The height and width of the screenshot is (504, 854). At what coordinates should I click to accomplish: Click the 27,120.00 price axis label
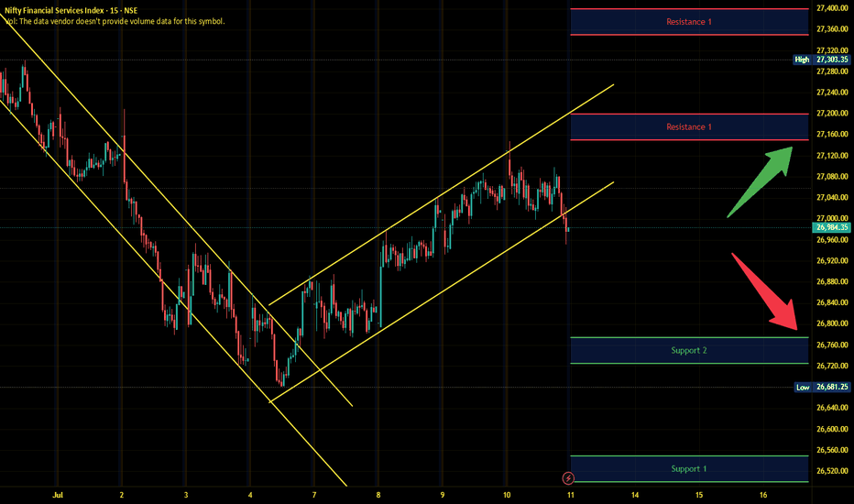[832, 155]
